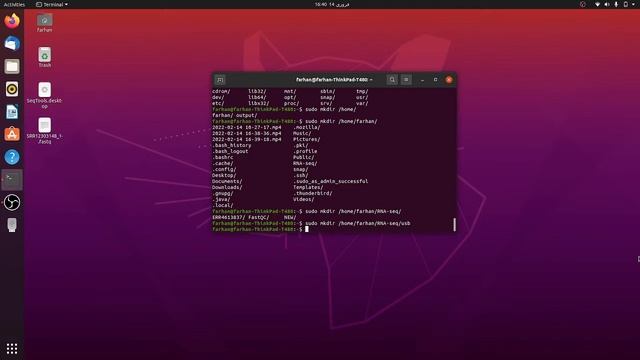The height and width of the screenshot is (360, 640).
Task: Click the OBS tray indicator in the top bar
Action: click(x=583, y=4)
